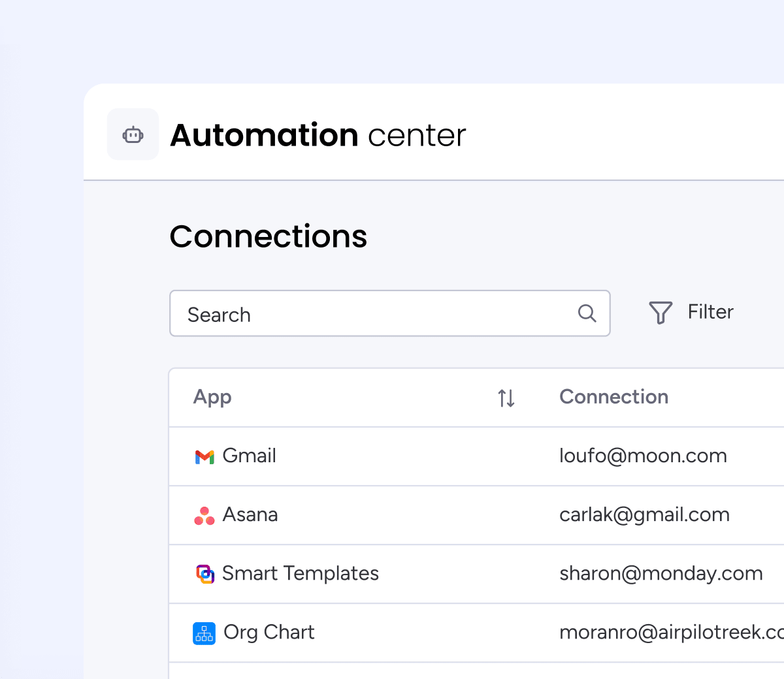Click the Org Chart app icon
The height and width of the screenshot is (679, 784).
(204, 633)
